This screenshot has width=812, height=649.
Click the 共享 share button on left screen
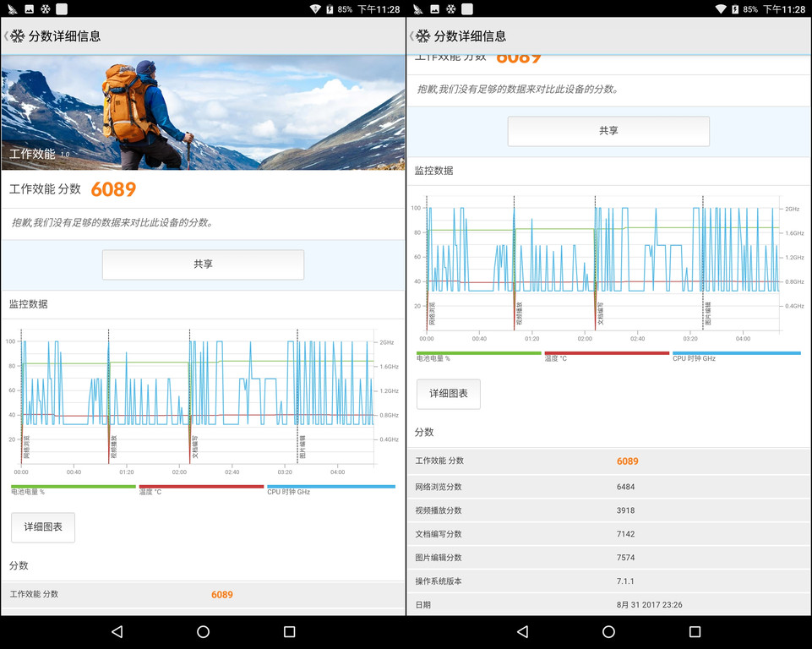(x=203, y=265)
